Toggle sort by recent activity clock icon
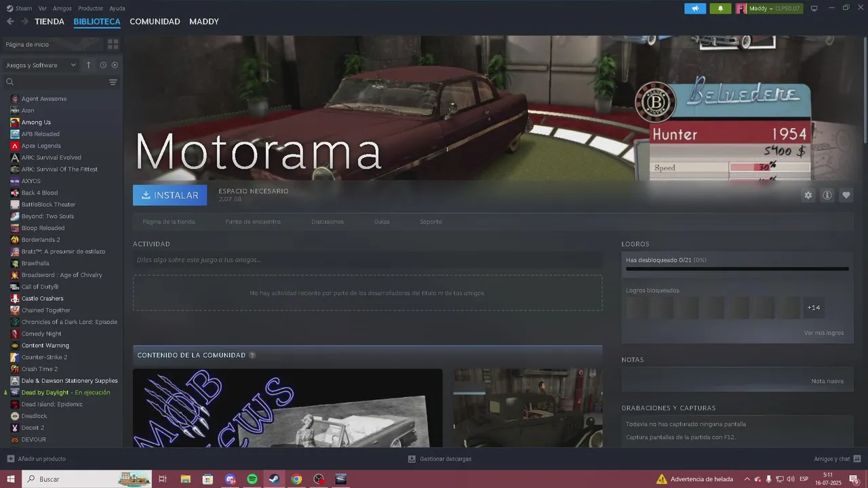 pos(103,65)
